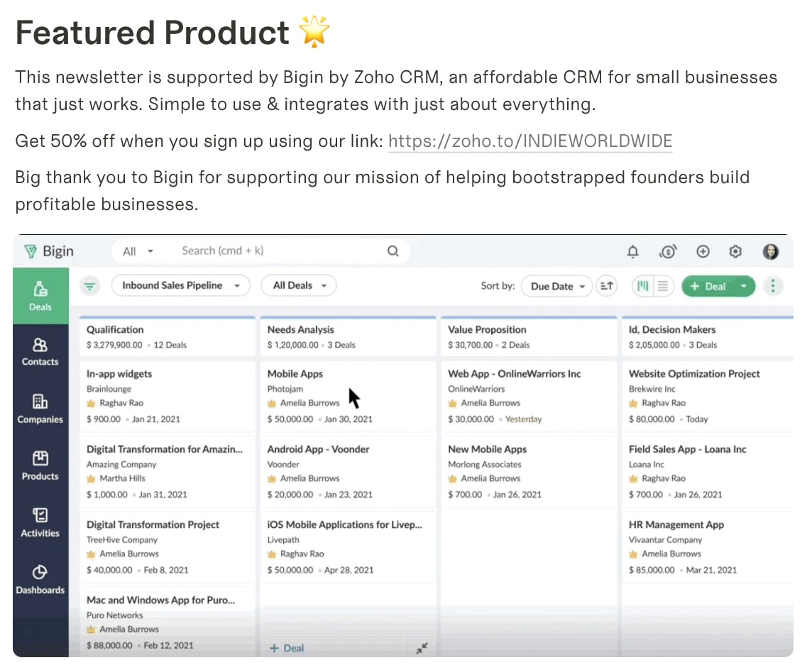Switch to list view

663,286
